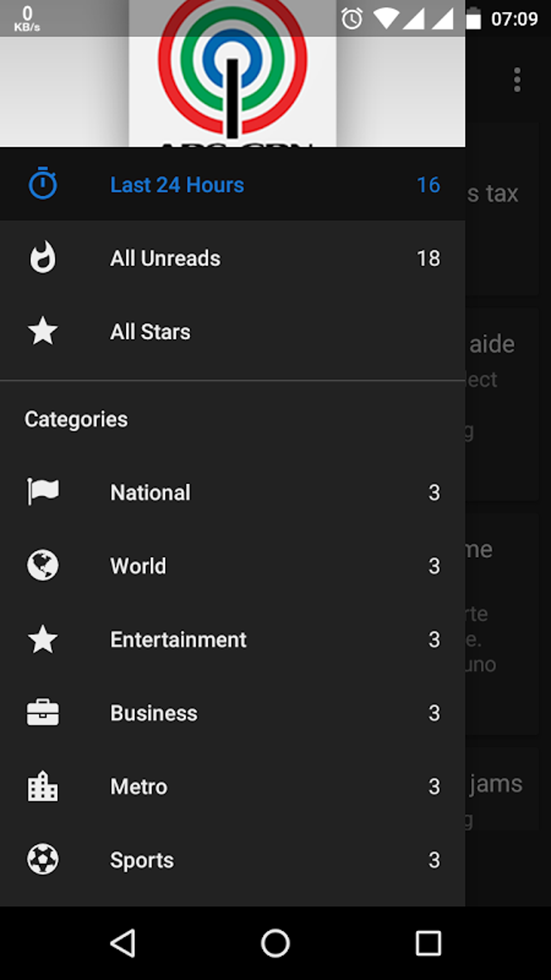The height and width of the screenshot is (980, 551).
Task: Select the Entertainment category label
Action: tap(178, 640)
